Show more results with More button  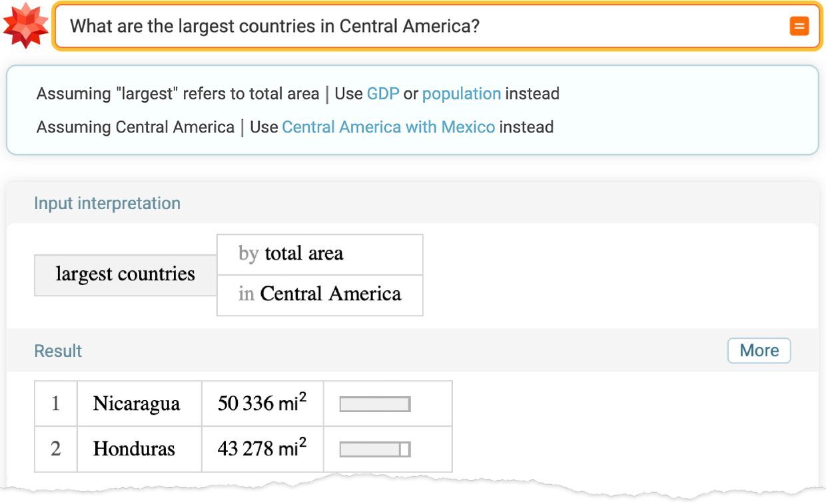(759, 351)
